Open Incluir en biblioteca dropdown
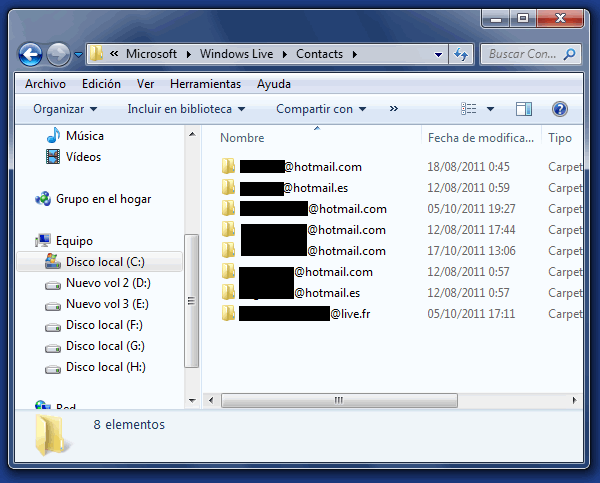The height and width of the screenshot is (483, 600). pos(186,109)
